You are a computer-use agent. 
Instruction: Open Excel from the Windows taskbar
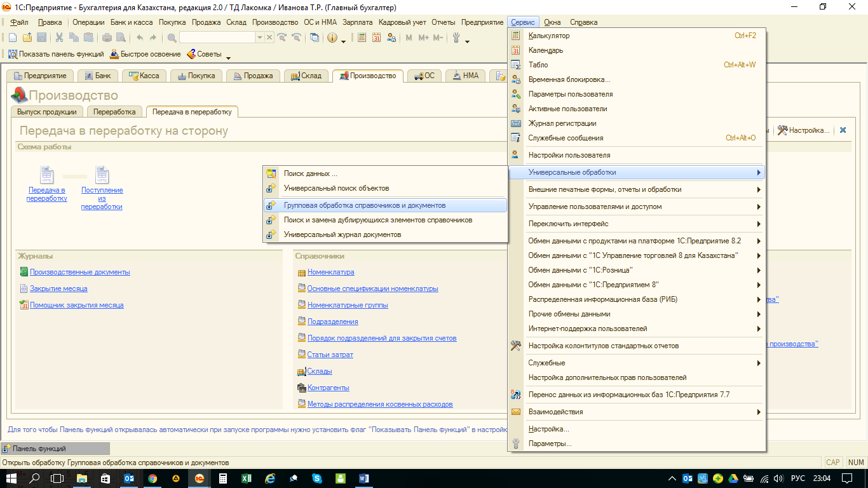point(247,478)
